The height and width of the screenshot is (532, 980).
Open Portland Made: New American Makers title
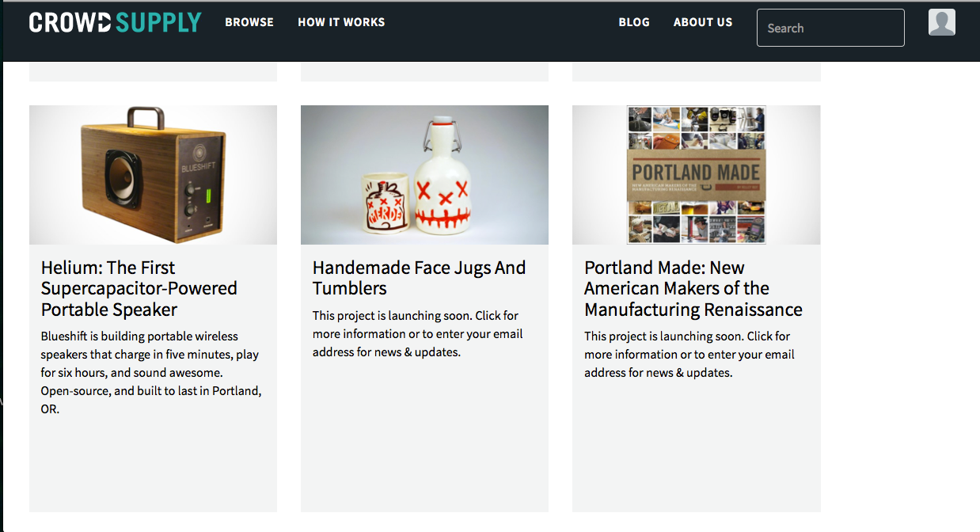tap(693, 288)
